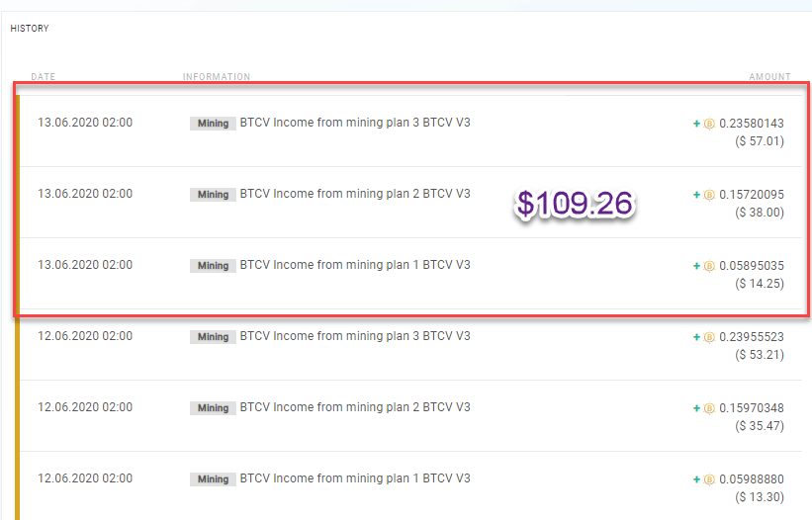Click the BTCV coin icon beside 0.05895035
This screenshot has width=812, height=520.
709,266
